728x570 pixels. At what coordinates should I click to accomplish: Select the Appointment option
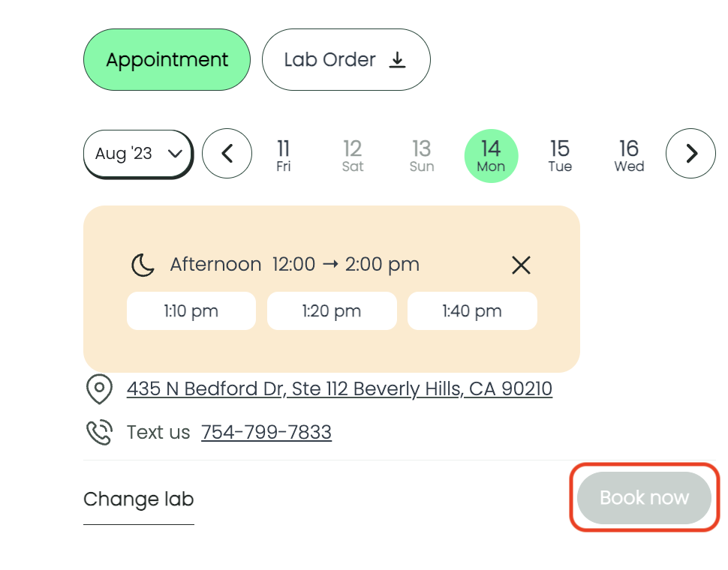[167, 59]
